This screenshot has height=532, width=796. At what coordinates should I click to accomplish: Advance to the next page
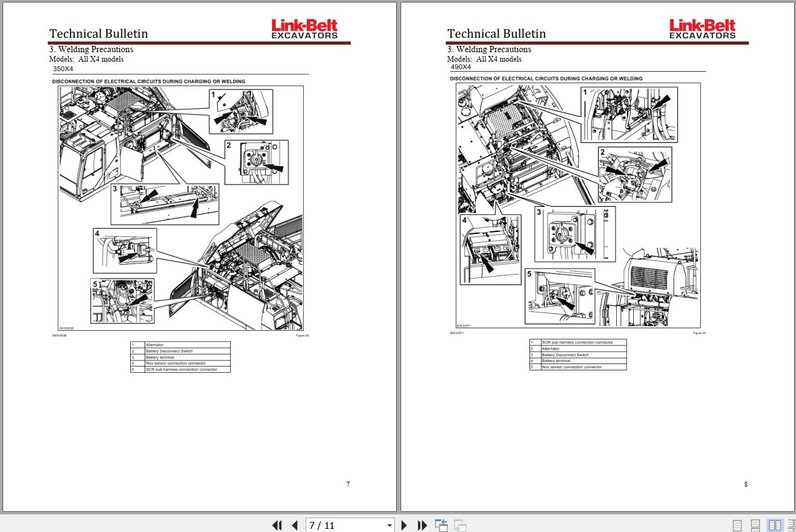404,525
